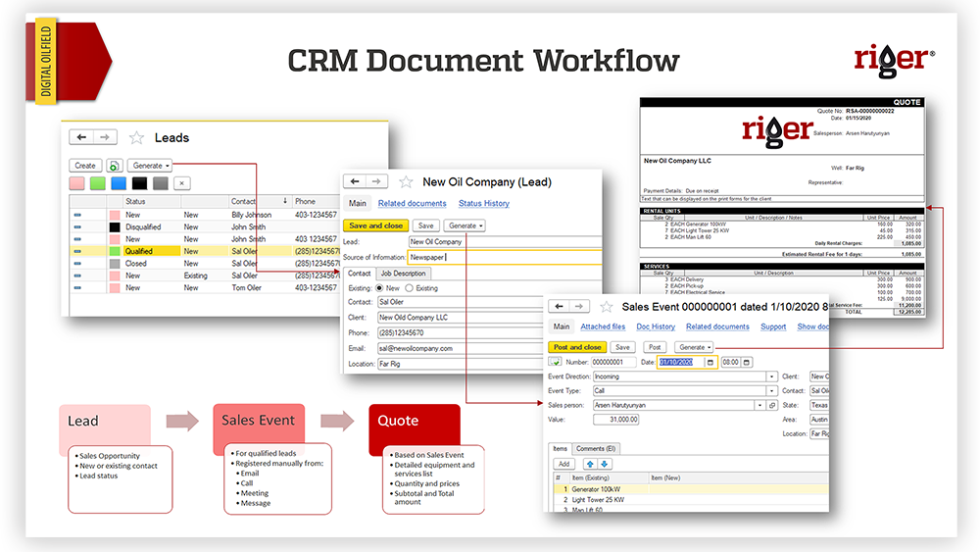
Task: Favorite the Sales Event with star icon
Action: [607, 307]
